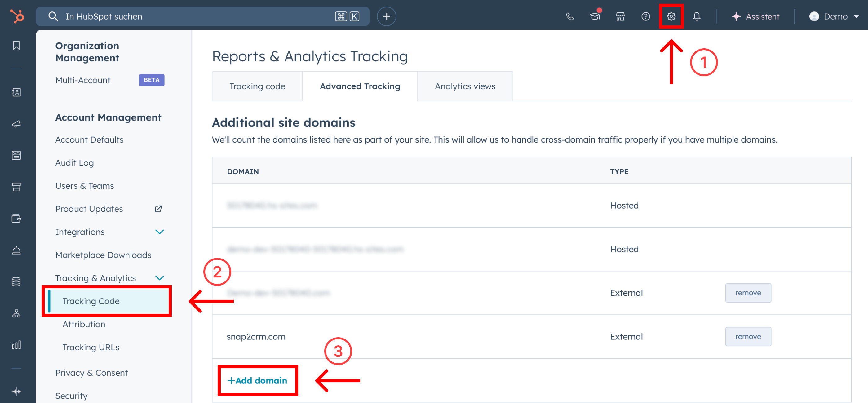Expand the Integrations section chevron

coord(159,232)
